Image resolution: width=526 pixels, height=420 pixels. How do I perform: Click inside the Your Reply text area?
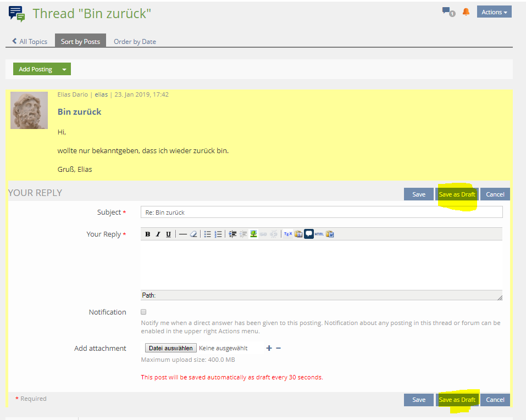pos(322,265)
